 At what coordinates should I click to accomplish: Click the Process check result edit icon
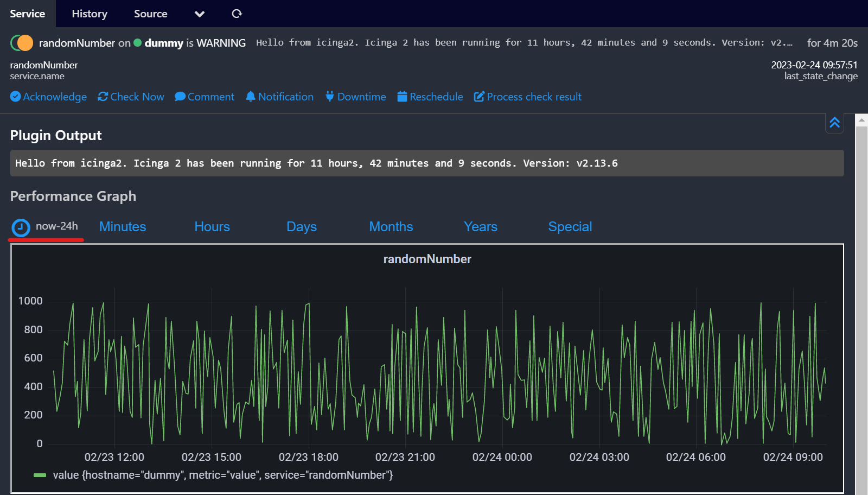[479, 97]
